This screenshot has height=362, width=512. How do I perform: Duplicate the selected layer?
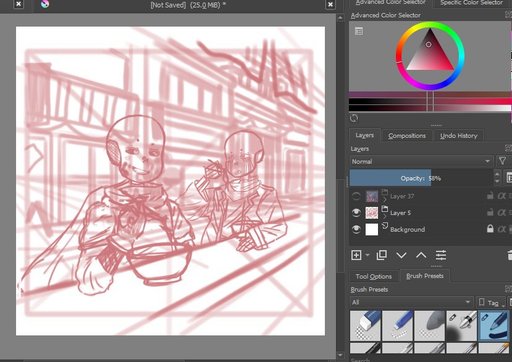coord(382,255)
